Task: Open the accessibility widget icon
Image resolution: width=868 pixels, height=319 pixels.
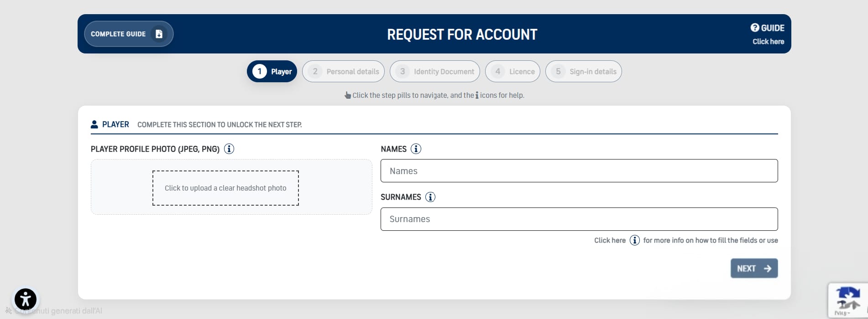Action: pyautogui.click(x=26, y=299)
